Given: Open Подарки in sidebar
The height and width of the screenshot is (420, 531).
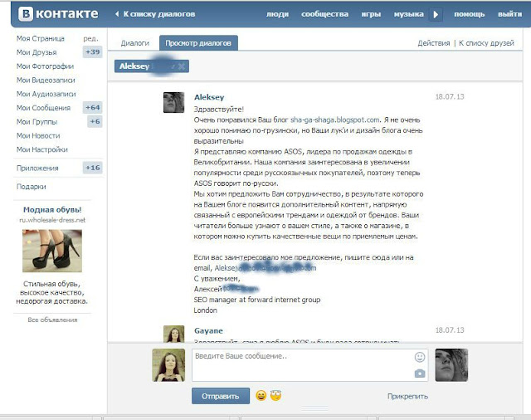Looking at the screenshot, I should point(32,187).
